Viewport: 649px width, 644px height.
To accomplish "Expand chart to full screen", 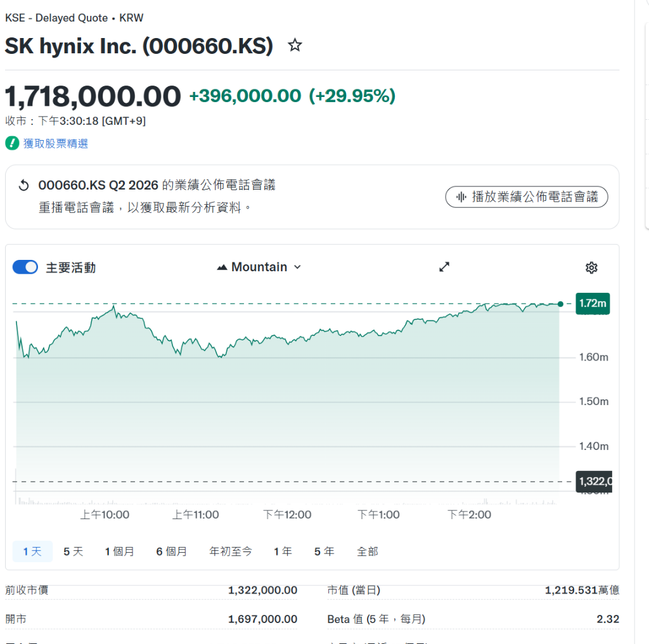I will click(444, 267).
